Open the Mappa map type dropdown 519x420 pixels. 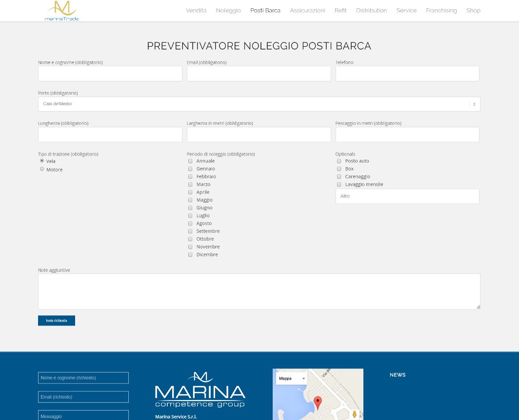[292, 378]
